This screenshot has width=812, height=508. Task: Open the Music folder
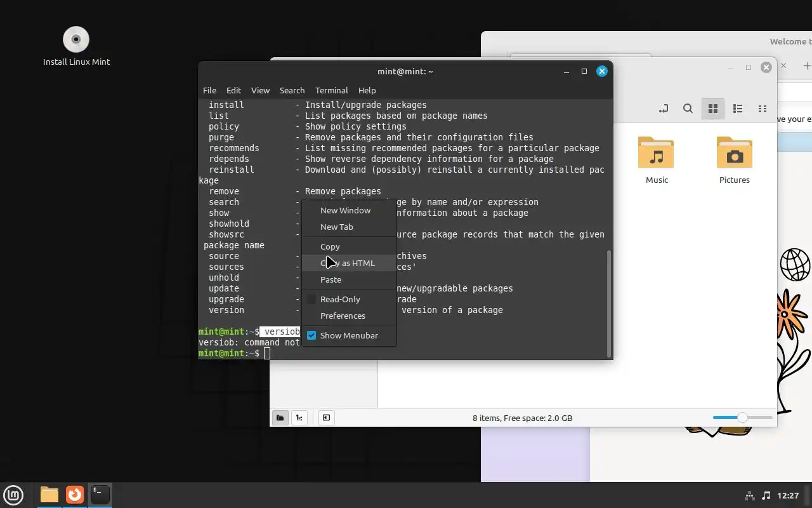[657, 160]
